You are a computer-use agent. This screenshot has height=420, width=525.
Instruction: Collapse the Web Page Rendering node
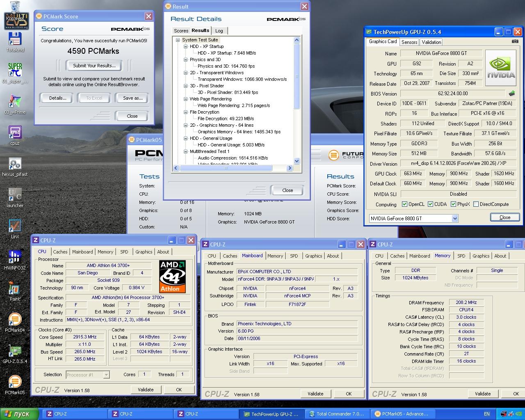pos(186,99)
